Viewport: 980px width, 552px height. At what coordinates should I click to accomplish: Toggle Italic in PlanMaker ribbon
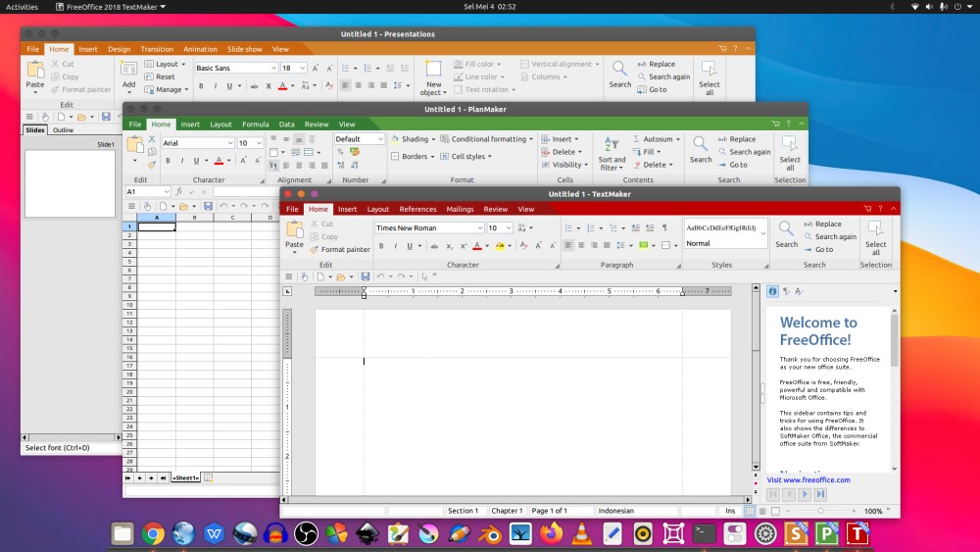click(x=182, y=161)
